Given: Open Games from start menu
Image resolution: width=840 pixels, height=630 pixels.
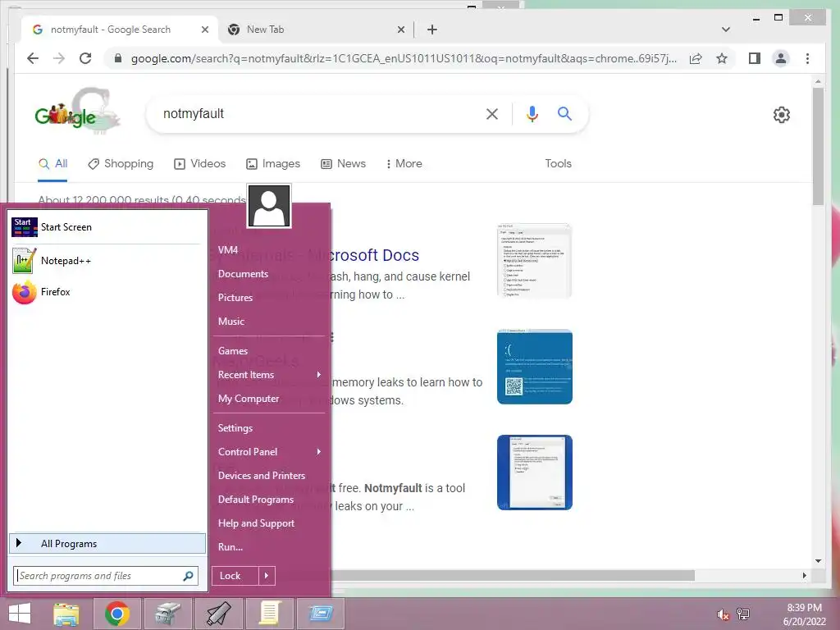Looking at the screenshot, I should [269, 351].
